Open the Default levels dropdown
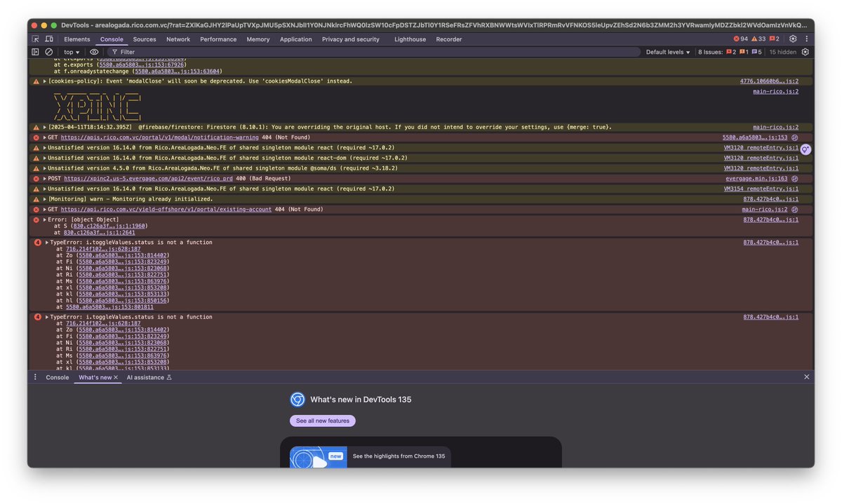This screenshot has height=504, width=842. point(668,52)
